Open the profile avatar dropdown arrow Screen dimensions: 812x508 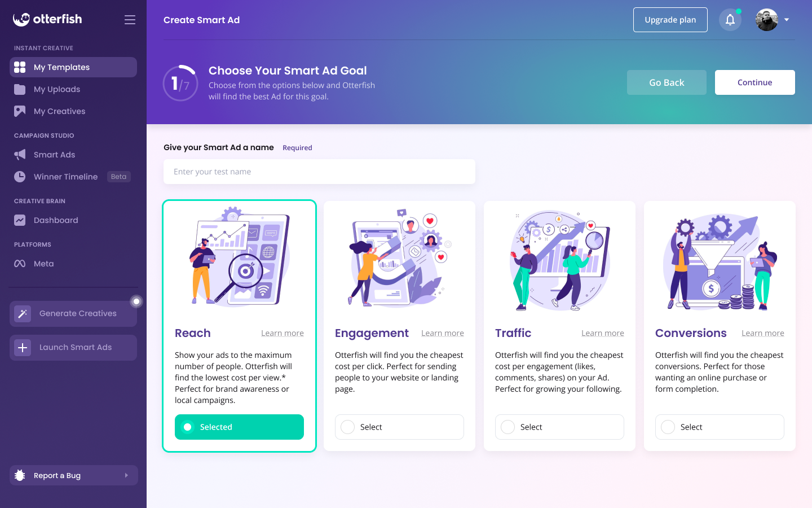pos(787,20)
